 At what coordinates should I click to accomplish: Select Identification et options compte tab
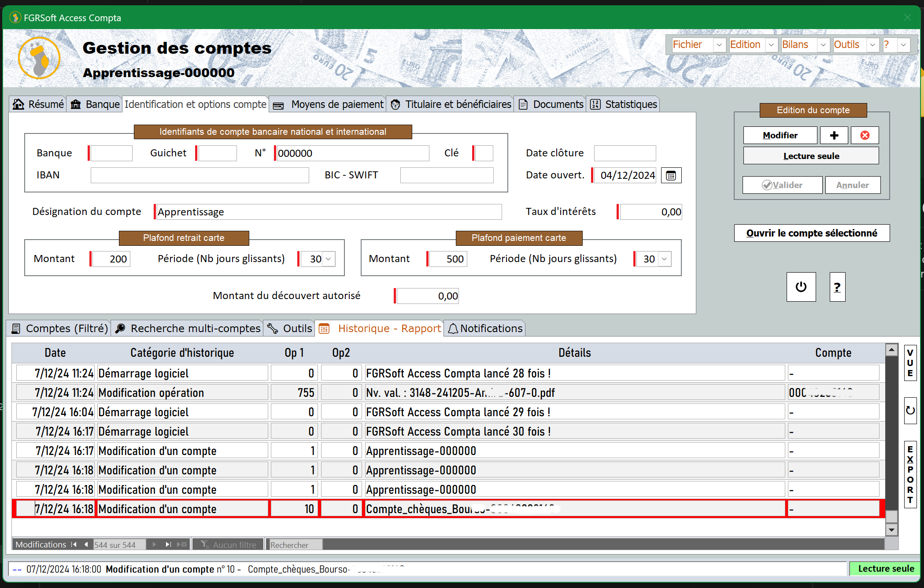[x=195, y=104]
